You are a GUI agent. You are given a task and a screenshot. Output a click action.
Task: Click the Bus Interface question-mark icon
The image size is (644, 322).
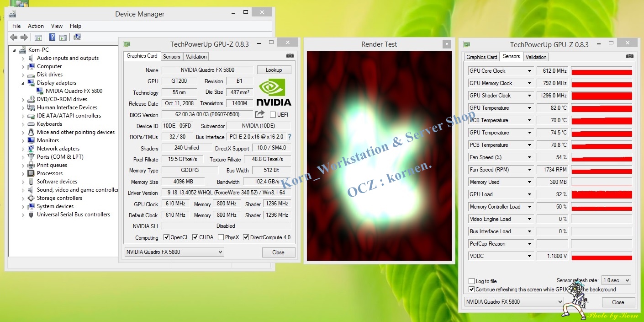tap(289, 137)
